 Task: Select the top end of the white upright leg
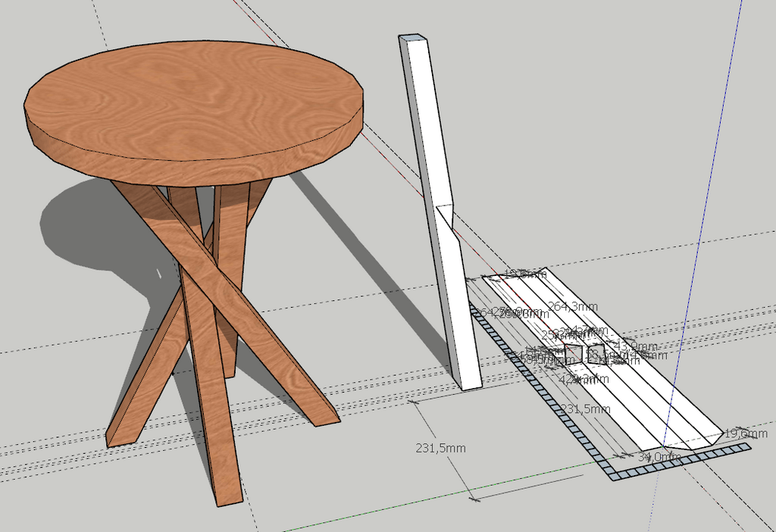[x=412, y=37]
